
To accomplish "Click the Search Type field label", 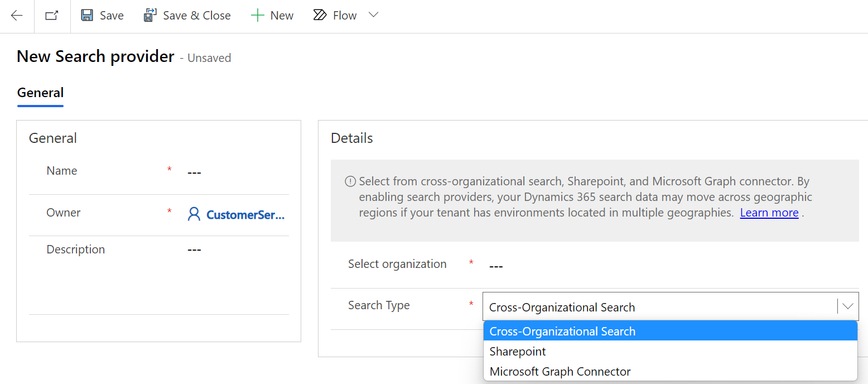I will click(x=379, y=305).
